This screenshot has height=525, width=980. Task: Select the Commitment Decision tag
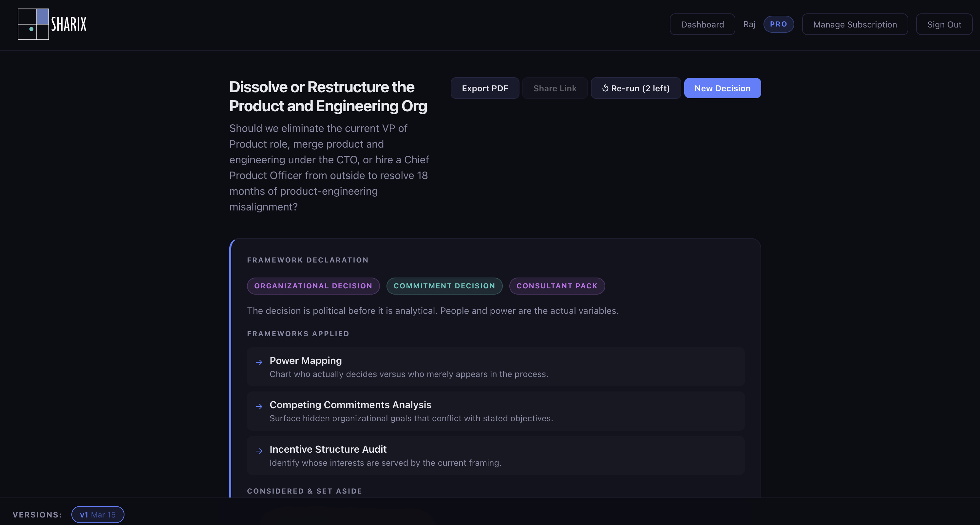[444, 286]
